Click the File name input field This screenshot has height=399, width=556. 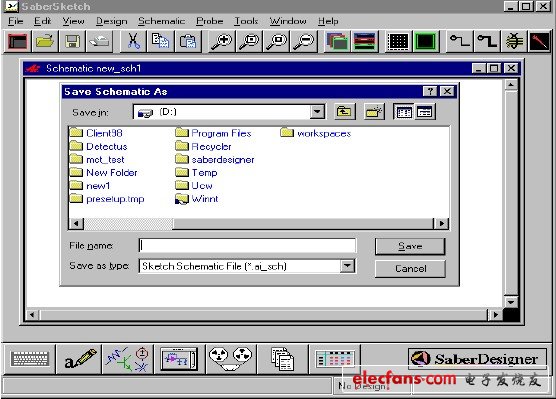248,245
